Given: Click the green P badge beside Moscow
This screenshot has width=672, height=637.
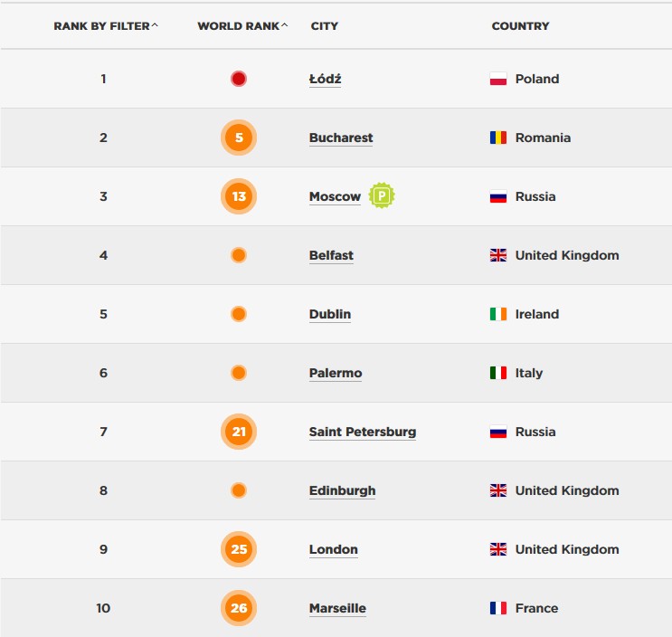Looking at the screenshot, I should pos(382,196).
